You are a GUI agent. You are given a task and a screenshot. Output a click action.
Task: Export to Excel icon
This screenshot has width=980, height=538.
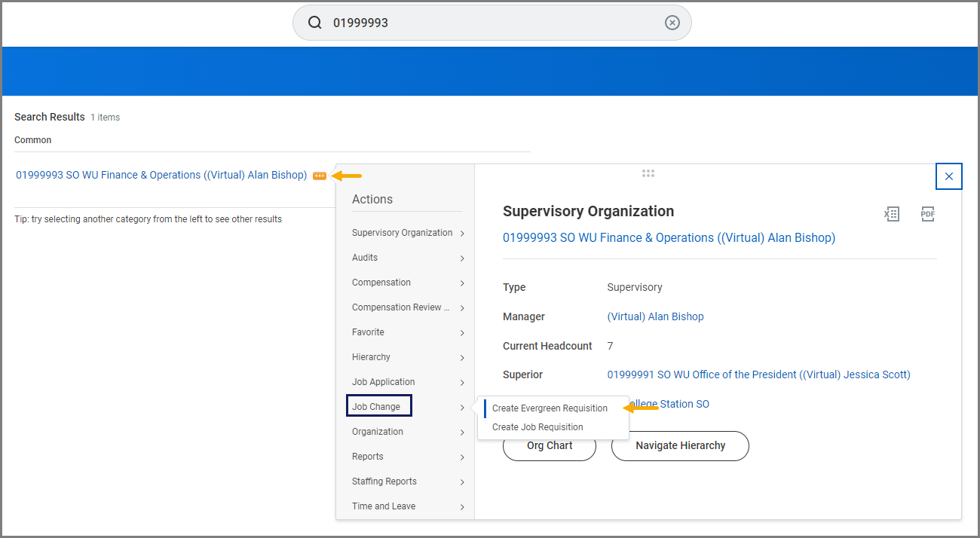(892, 214)
